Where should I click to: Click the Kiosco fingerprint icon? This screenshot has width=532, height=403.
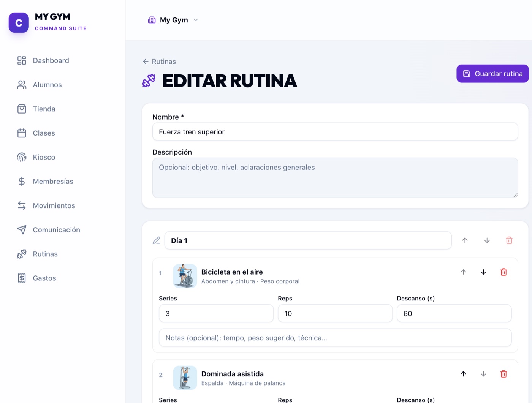click(22, 157)
